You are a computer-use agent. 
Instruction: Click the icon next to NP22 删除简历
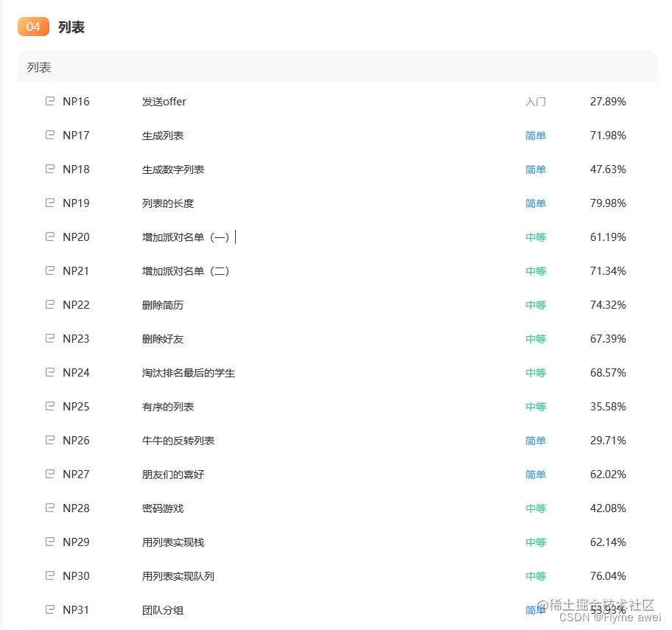pyautogui.click(x=50, y=304)
